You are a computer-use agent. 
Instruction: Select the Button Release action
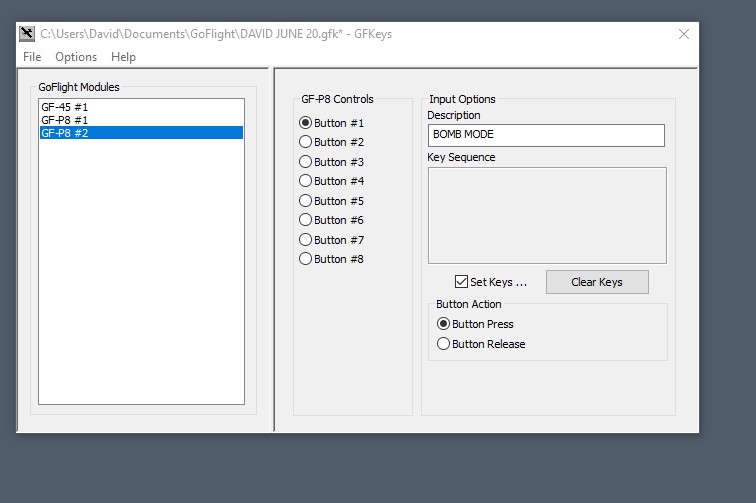pos(444,344)
